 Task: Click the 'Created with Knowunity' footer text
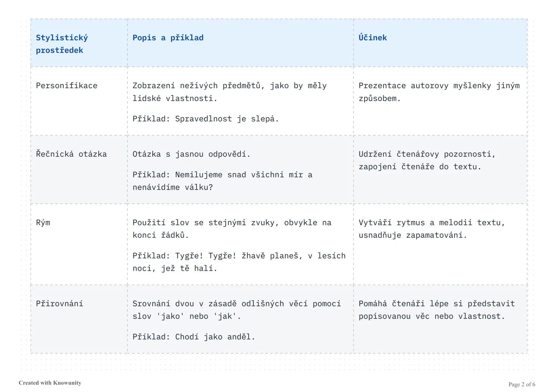[x=50, y=383]
